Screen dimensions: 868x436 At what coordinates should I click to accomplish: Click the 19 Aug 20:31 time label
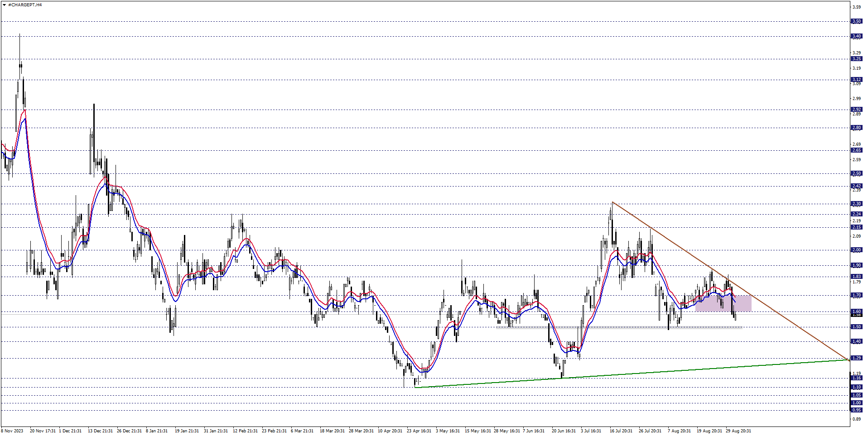[709, 431]
